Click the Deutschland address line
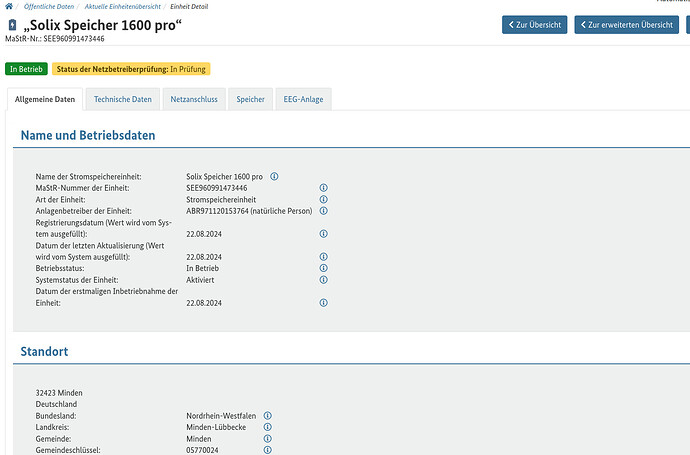This screenshot has height=455, width=690. click(56, 404)
